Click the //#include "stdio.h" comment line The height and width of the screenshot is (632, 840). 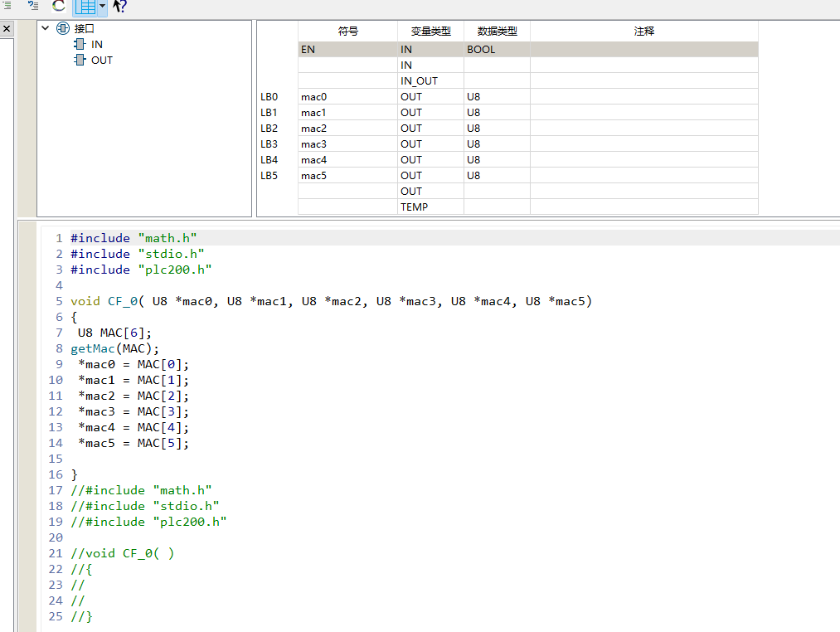(x=144, y=506)
